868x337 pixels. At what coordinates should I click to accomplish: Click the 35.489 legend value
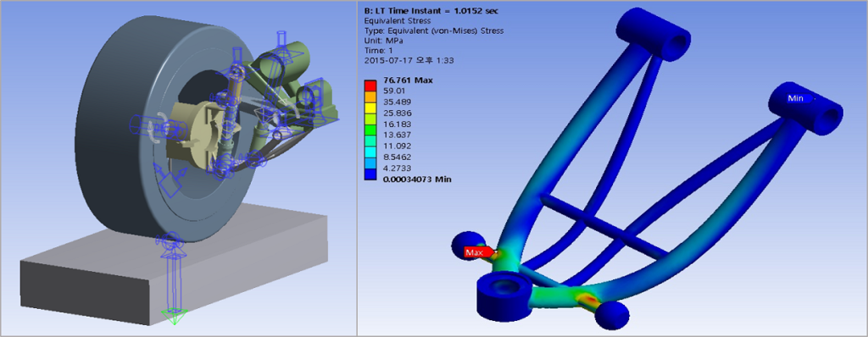(397, 102)
